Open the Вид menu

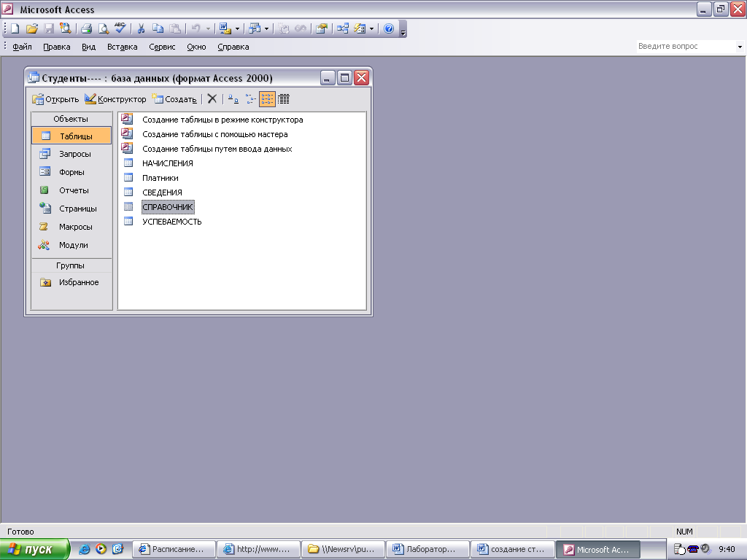tap(88, 47)
